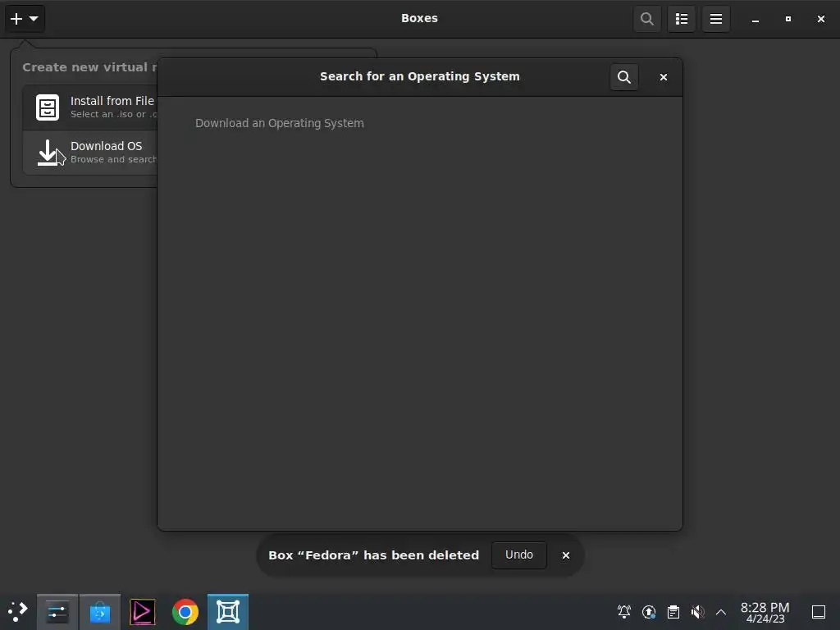Click the Boxes app icon in taskbar
The image size is (840, 630).
click(x=228, y=612)
